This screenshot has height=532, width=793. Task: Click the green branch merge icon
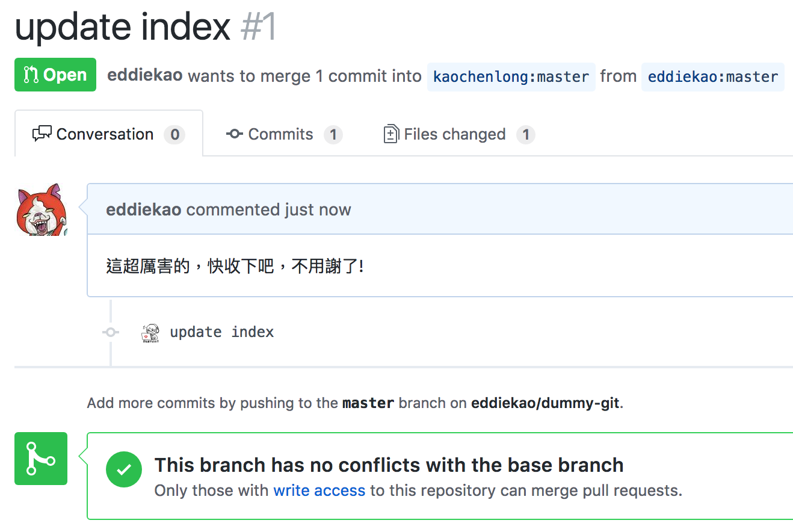[x=40, y=459]
